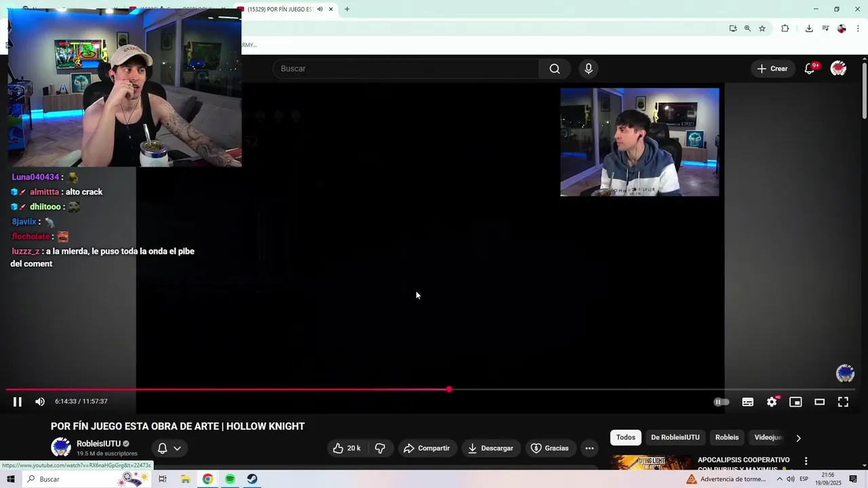Open subscription notification bell dropdown
Viewport: 868px width, 488px height.
click(x=169, y=448)
